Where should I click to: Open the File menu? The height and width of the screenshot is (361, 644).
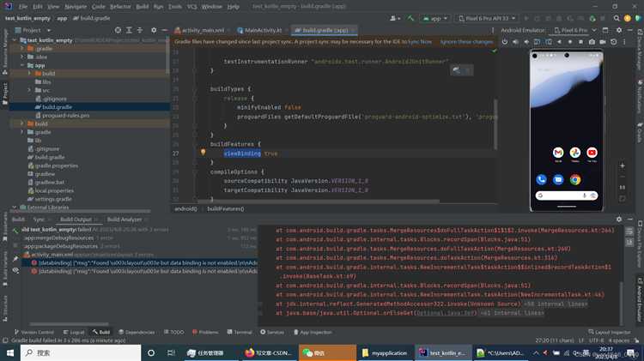click(x=23, y=7)
